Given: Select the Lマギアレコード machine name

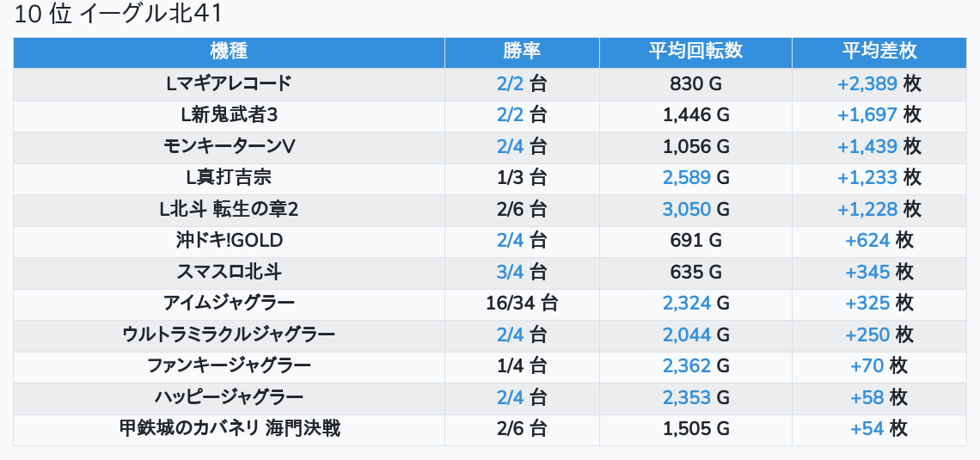Looking at the screenshot, I should pyautogui.click(x=229, y=84).
